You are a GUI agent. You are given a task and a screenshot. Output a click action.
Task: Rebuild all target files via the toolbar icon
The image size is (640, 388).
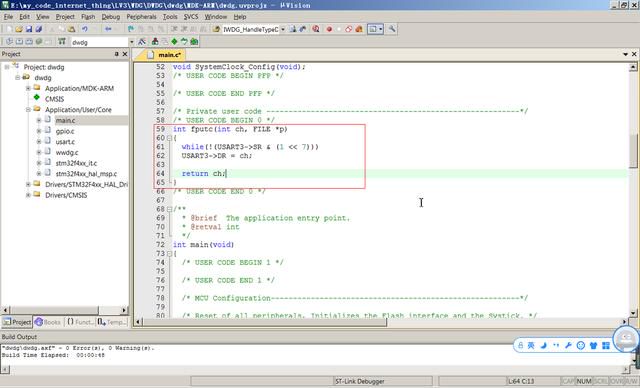(x=29, y=42)
